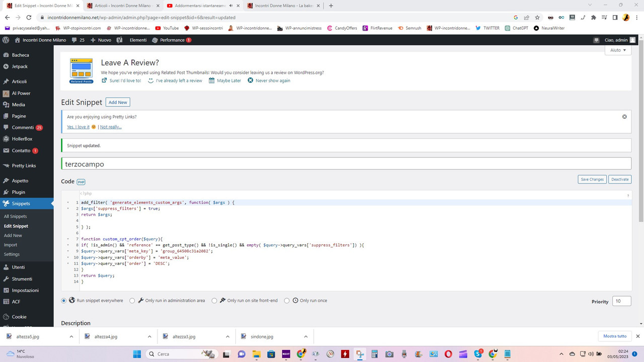Viewport: 644px width, 362px height.
Task: Open options arrow for altezza5.jpg download
Action: pyautogui.click(x=71, y=336)
